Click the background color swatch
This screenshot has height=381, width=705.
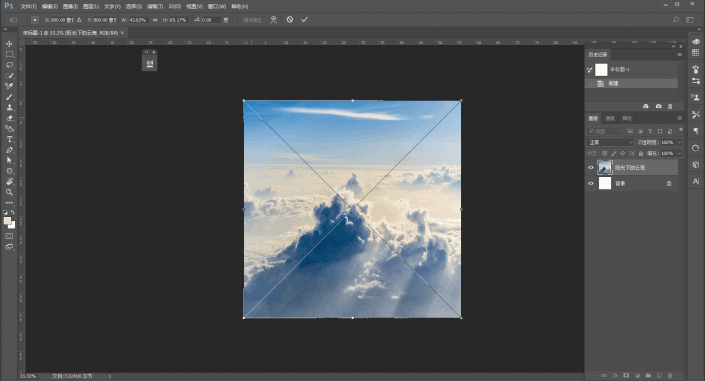[x=12, y=225]
